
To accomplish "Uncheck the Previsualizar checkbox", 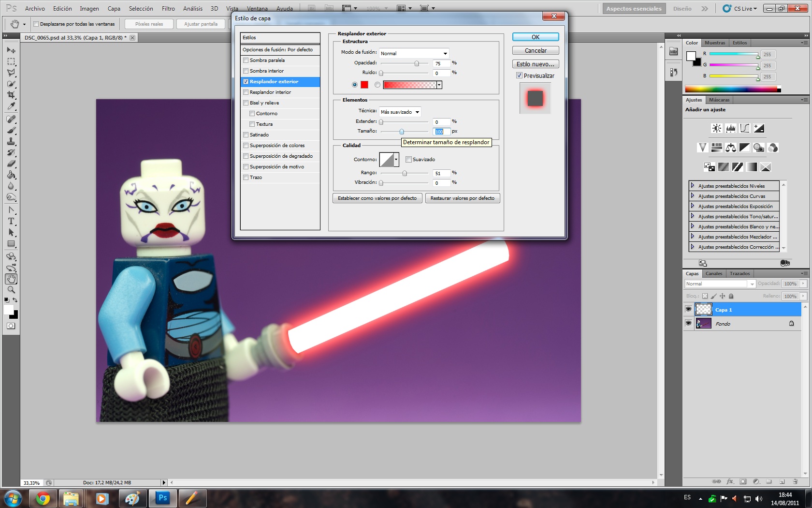I will click(x=519, y=75).
